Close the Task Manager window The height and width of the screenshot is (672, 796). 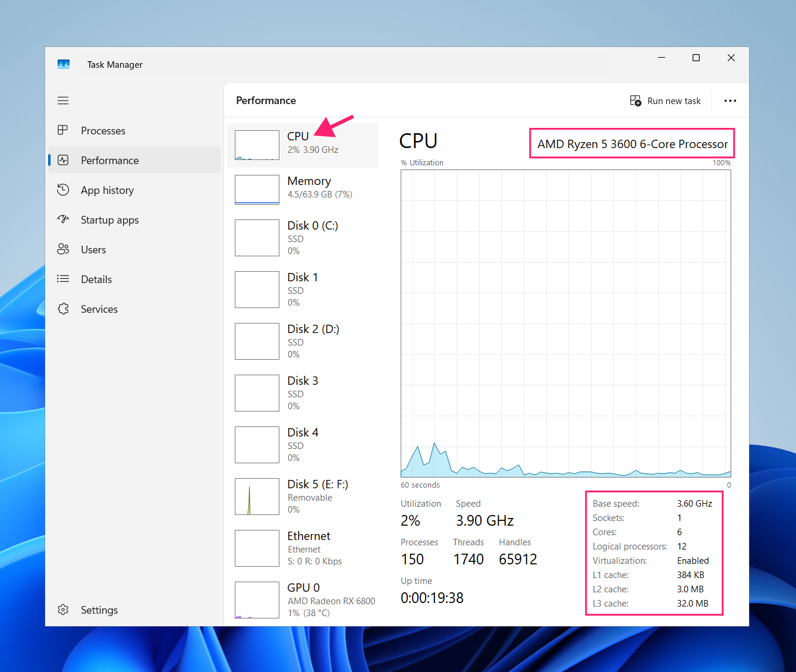(731, 58)
